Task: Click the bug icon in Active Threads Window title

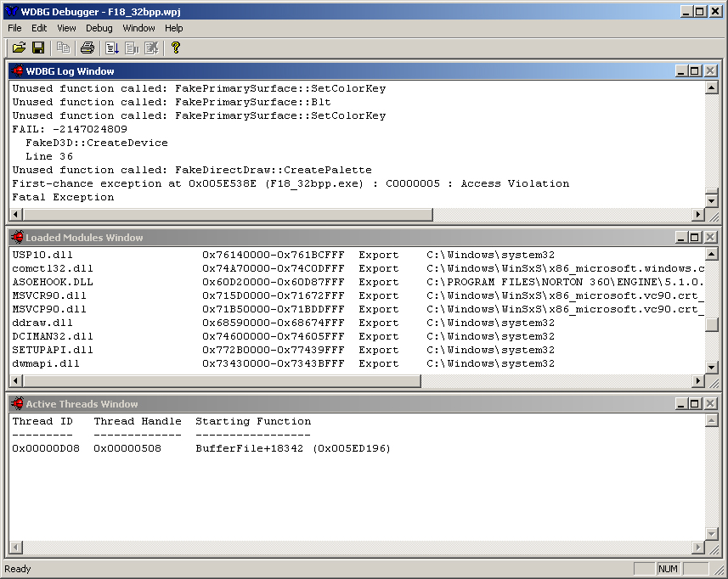Action: point(18,404)
